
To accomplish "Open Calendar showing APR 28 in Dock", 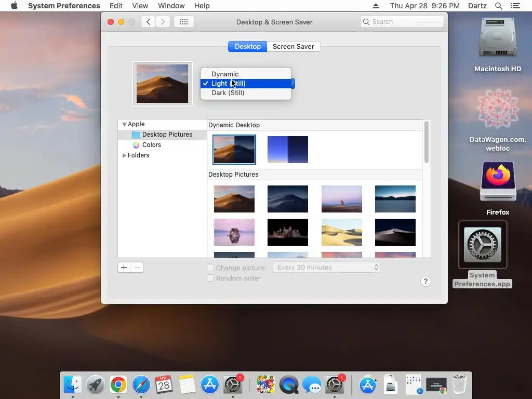I will (x=164, y=385).
